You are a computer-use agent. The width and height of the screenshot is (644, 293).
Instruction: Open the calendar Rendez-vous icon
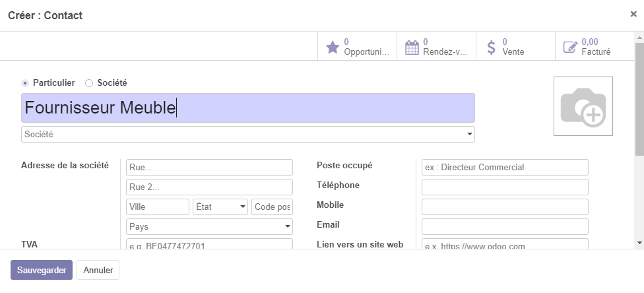coord(412,48)
